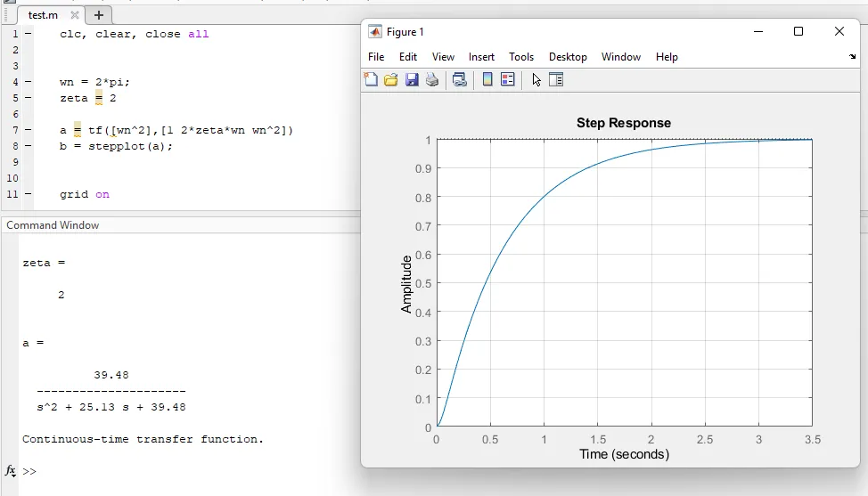Click the New Figure toolbar icon

point(372,80)
